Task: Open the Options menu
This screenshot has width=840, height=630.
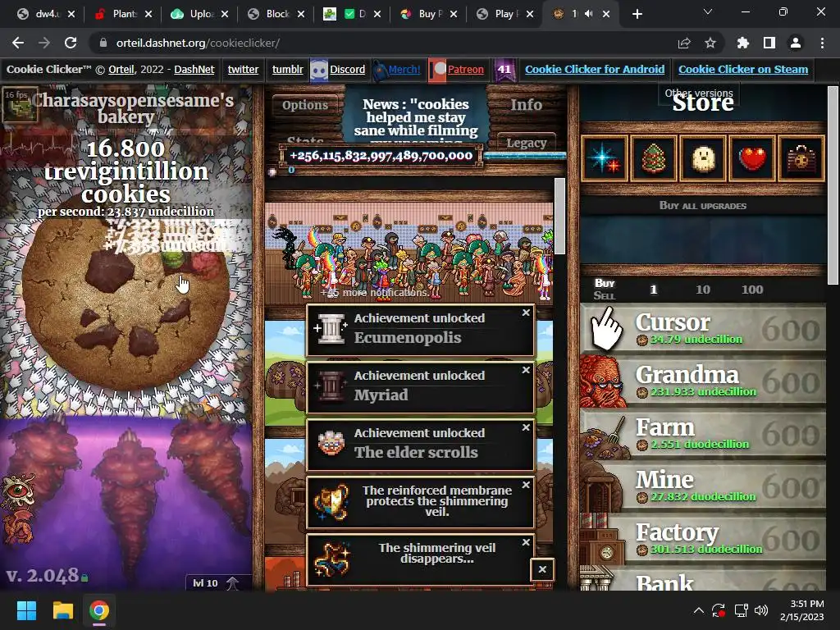Action: [305, 105]
